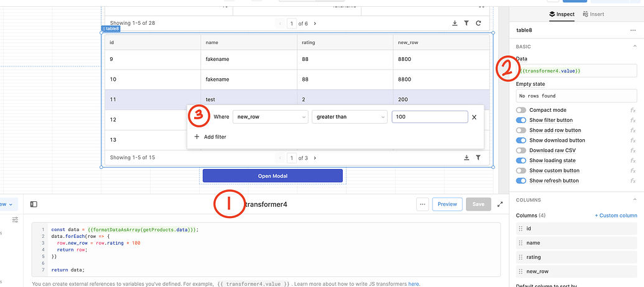Switch to the Insert tab
This screenshot has width=644, height=287.
[594, 14]
